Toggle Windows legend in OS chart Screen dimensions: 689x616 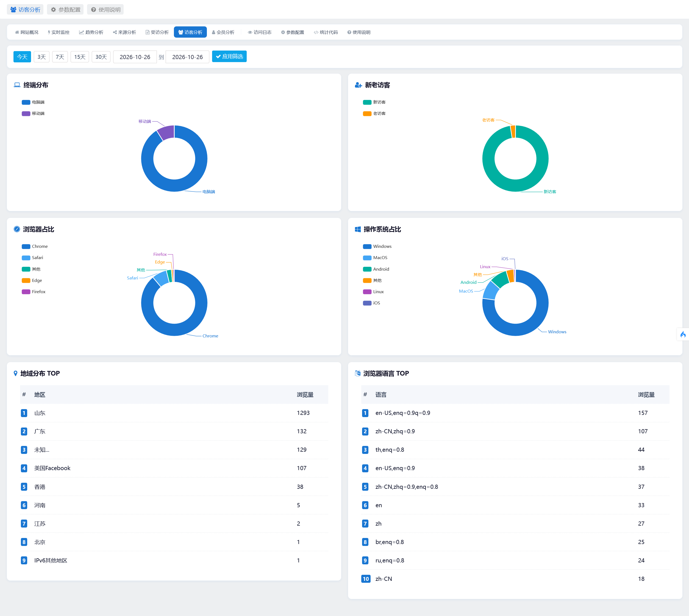pyautogui.click(x=377, y=246)
